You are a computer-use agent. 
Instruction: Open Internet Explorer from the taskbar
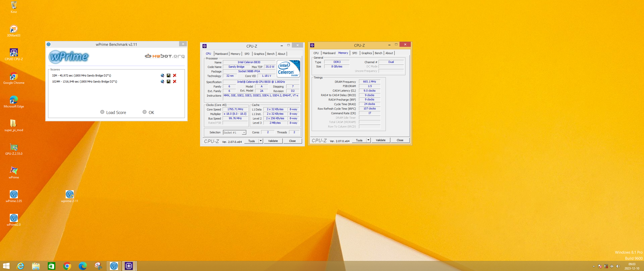point(20,266)
